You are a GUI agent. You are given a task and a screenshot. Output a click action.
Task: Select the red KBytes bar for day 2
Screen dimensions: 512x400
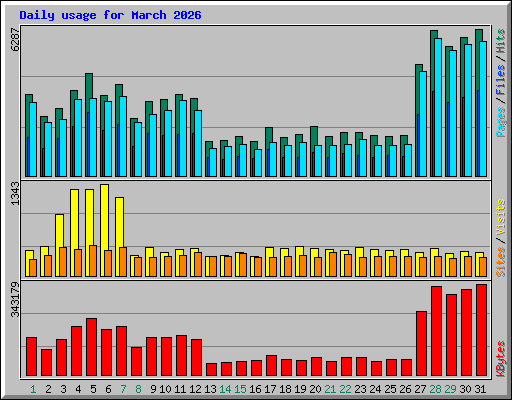pyautogui.click(x=47, y=363)
